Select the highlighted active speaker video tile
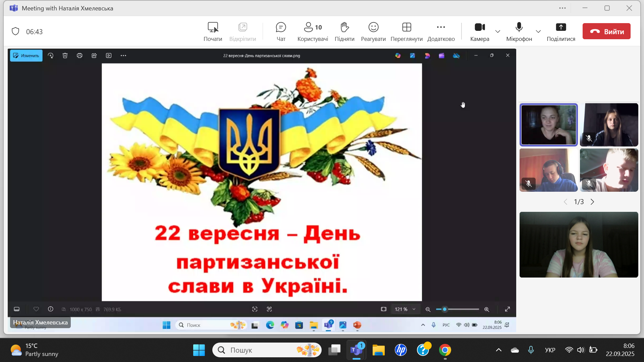 (548, 125)
